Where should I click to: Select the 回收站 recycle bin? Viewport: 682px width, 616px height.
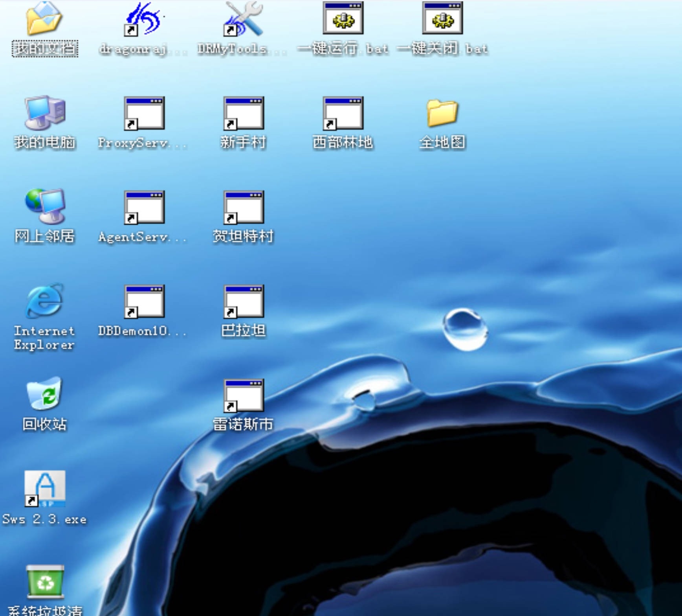[44, 394]
